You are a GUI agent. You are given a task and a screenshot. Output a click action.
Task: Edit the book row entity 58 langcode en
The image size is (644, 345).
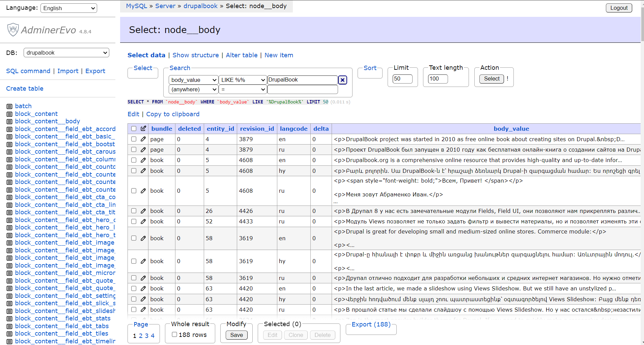[x=143, y=238]
